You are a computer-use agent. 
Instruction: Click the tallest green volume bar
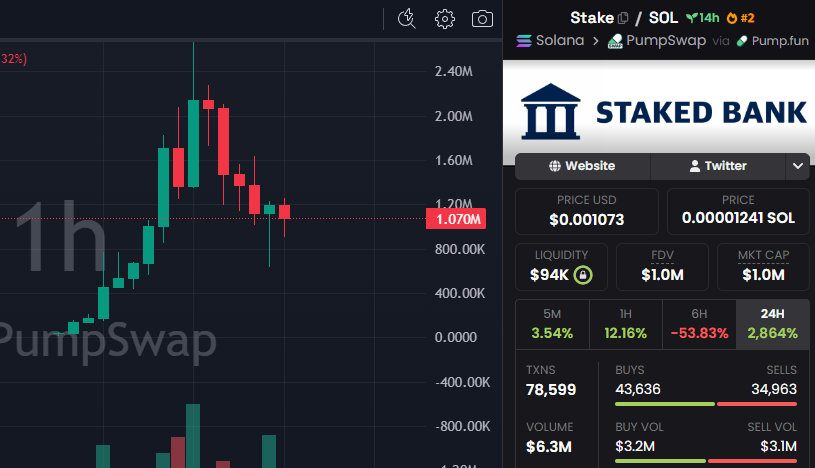193,436
